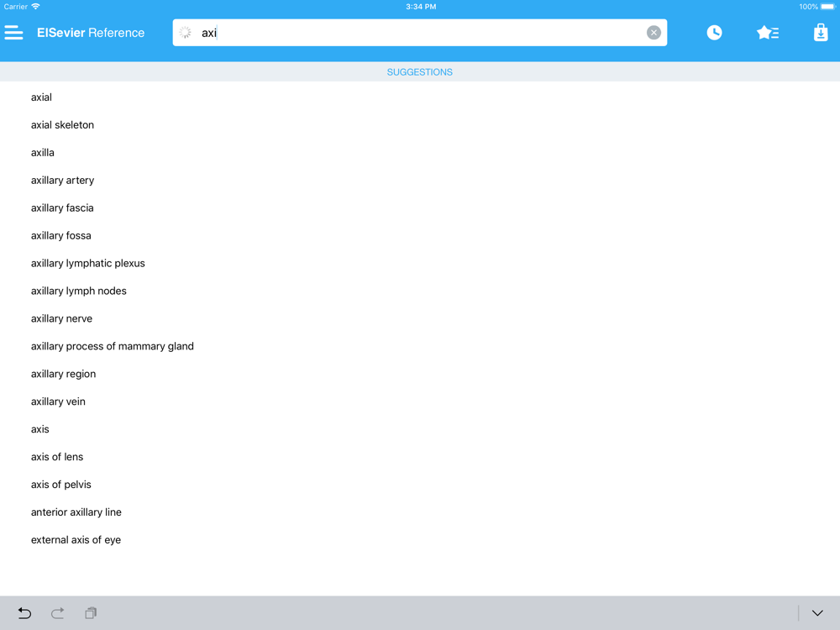Image resolution: width=840 pixels, height=630 pixels.
Task: Open the 'axillary fascia' suggestion
Action: (x=62, y=207)
